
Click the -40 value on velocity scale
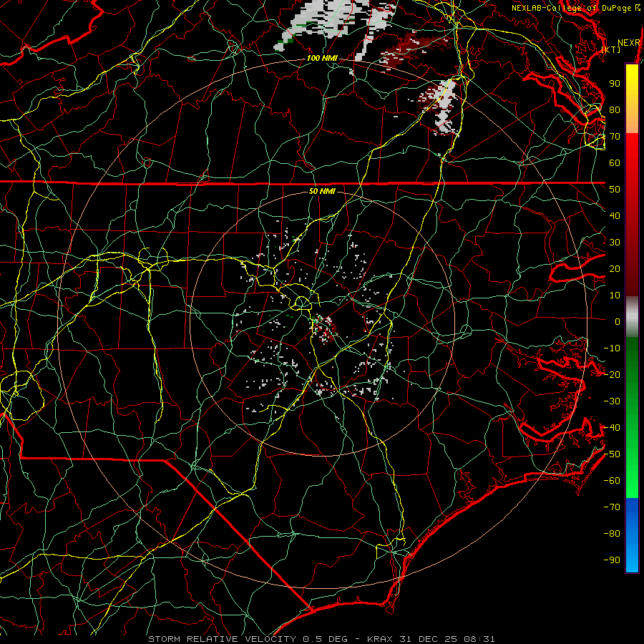coord(612,428)
